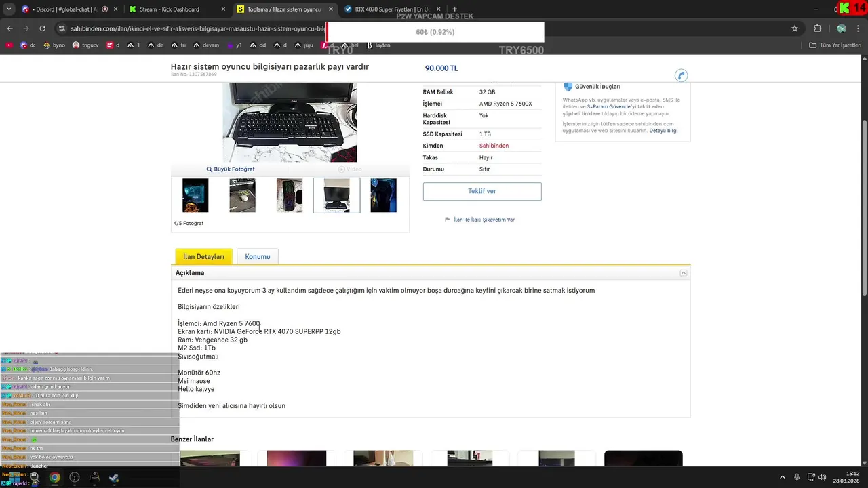Open Büyük Fotoğraf enlarged photo view

[x=231, y=169]
